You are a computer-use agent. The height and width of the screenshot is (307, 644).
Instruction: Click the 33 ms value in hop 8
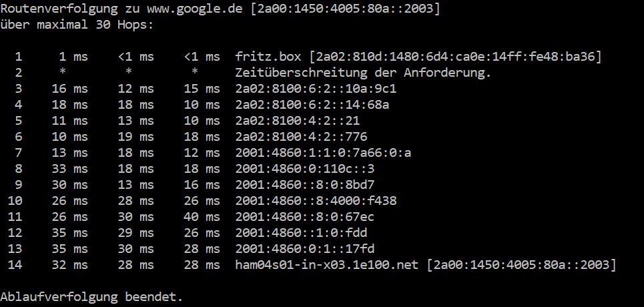[70, 169]
